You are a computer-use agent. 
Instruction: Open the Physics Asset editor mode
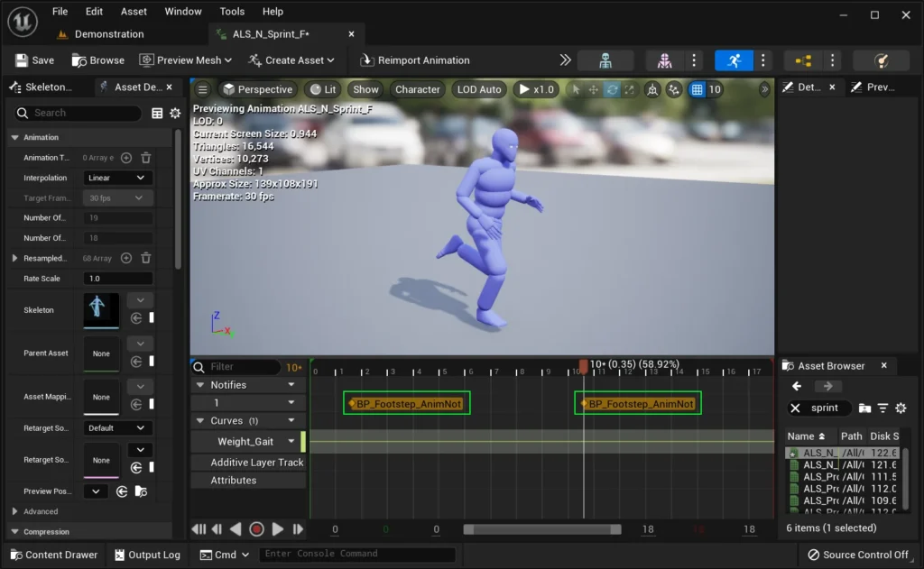point(881,60)
